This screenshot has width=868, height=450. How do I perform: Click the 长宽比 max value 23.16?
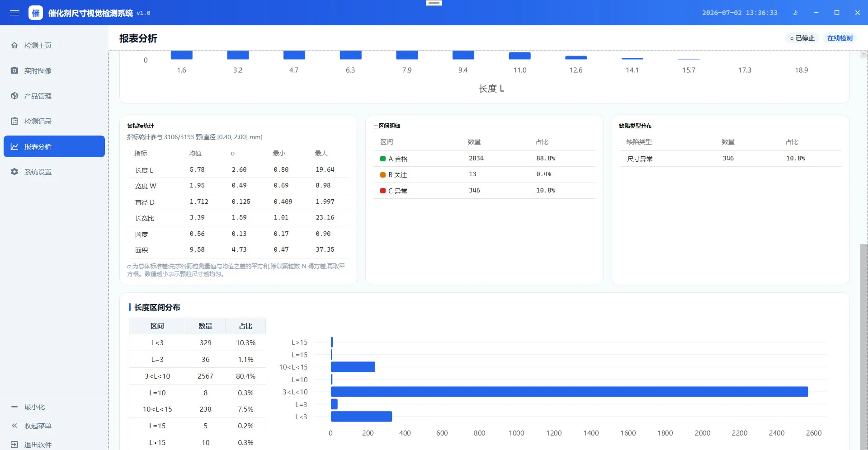[325, 217]
